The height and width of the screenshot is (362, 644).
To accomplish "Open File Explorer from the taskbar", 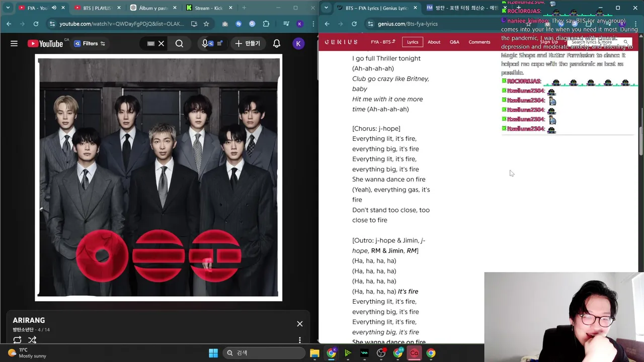I will tap(314, 353).
